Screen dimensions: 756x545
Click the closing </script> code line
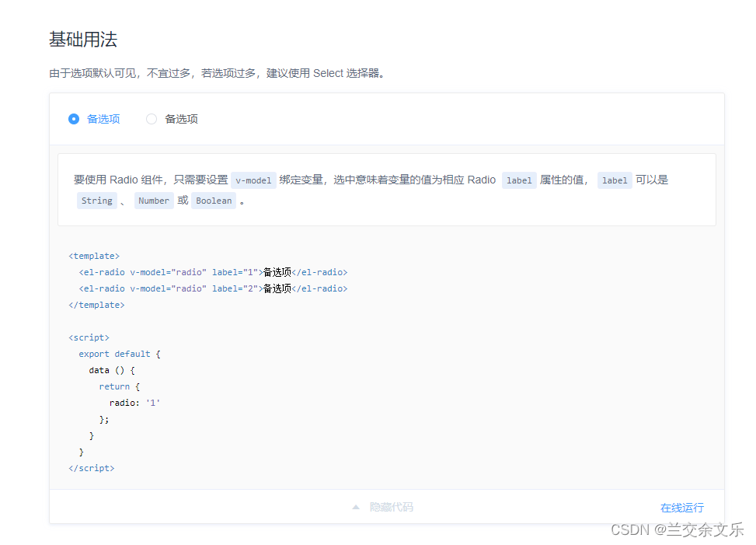coord(92,468)
